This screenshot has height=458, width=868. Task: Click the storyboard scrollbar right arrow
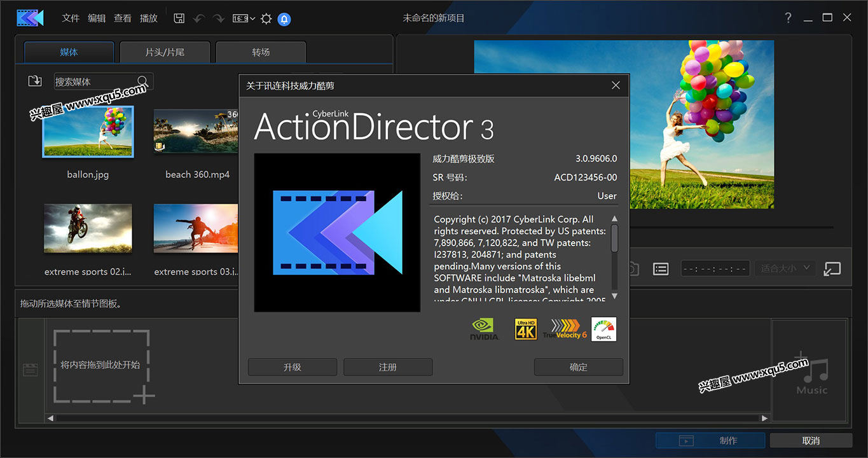[765, 418]
